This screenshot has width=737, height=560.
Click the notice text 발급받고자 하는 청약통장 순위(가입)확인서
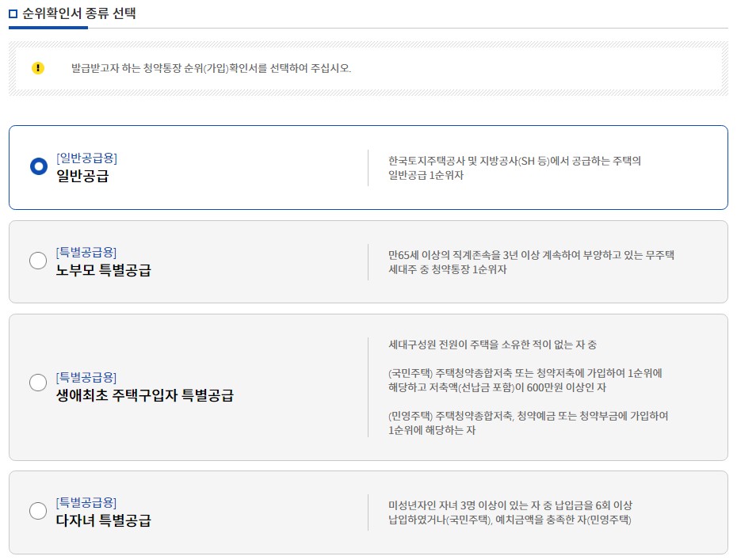[x=211, y=68]
